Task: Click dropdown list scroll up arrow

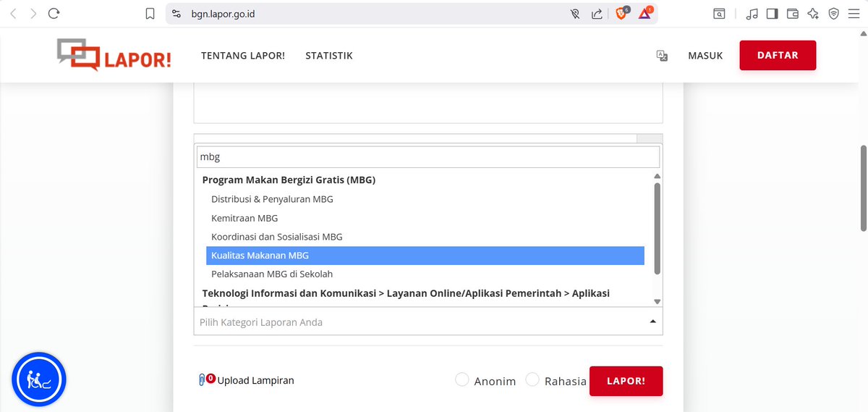Action: [657, 176]
